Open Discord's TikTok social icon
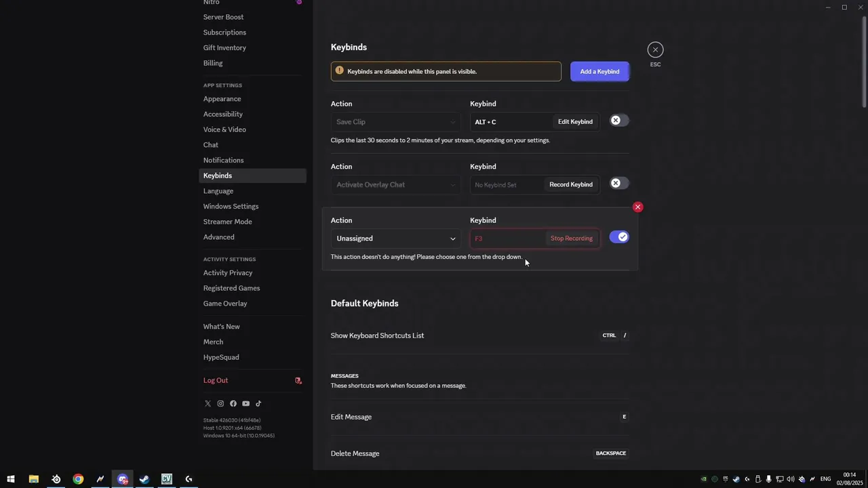868x488 pixels. 258,404
